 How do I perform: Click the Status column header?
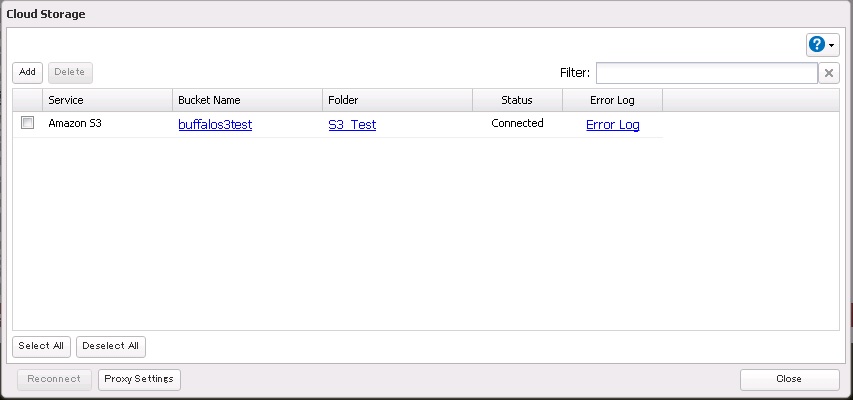[x=517, y=100]
